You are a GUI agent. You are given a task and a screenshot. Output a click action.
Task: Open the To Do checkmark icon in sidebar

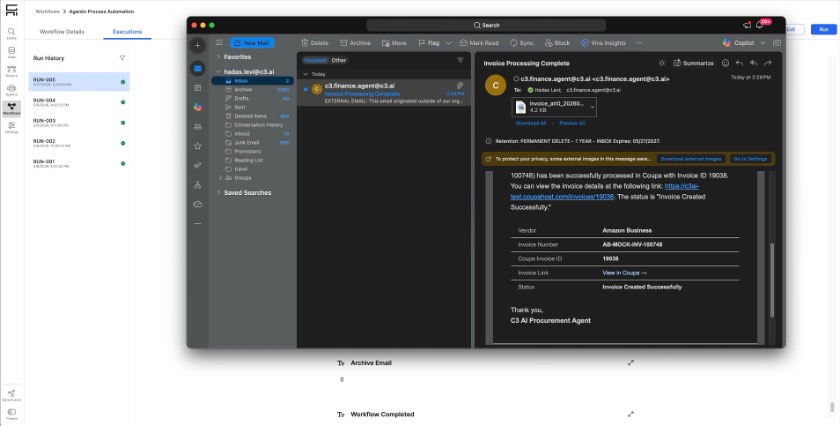point(198,165)
